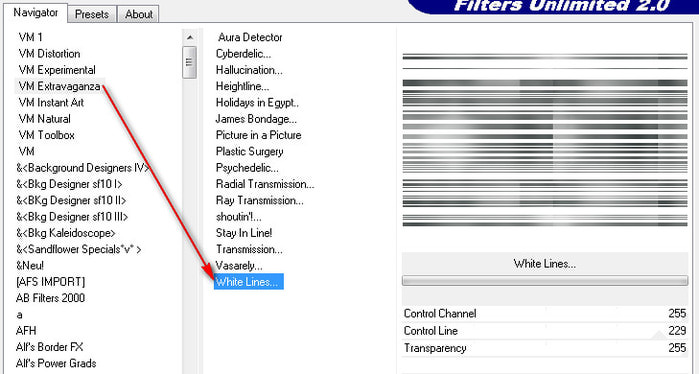Screen dimensions: 699x374
Task: Click the Transparency value 255
Action: (677, 348)
